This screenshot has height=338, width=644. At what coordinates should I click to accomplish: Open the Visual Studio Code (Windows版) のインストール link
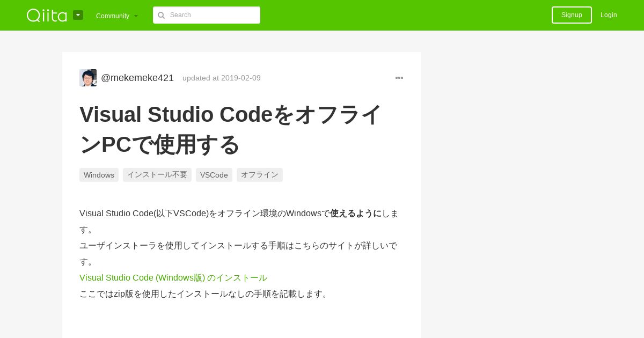(x=173, y=278)
